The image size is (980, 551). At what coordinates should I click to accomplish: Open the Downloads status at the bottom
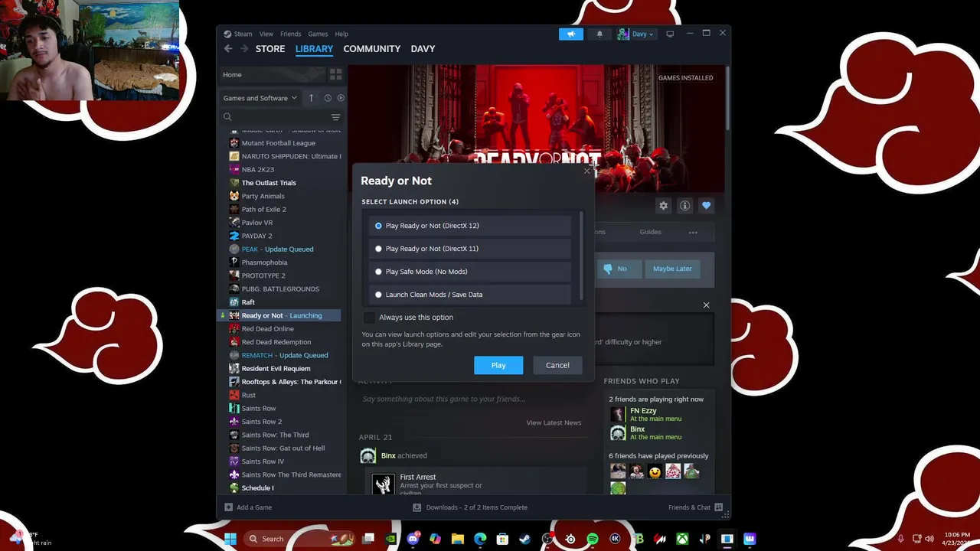point(470,507)
